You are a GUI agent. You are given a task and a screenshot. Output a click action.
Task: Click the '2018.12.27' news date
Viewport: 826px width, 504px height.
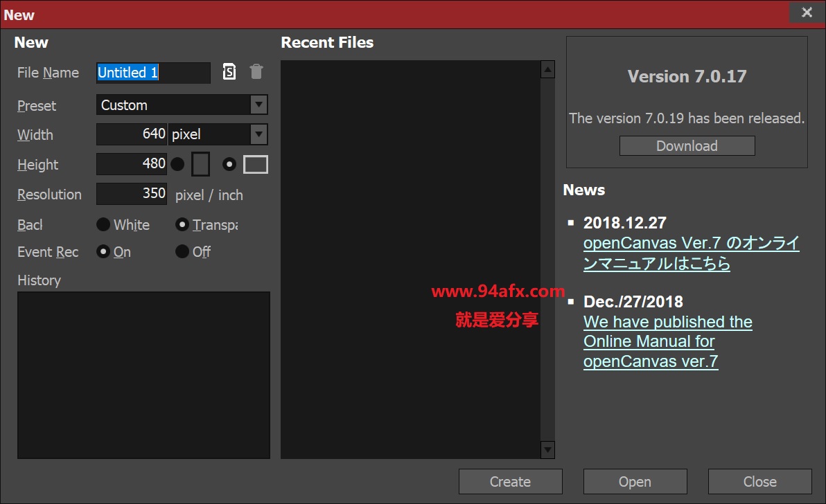pos(625,222)
